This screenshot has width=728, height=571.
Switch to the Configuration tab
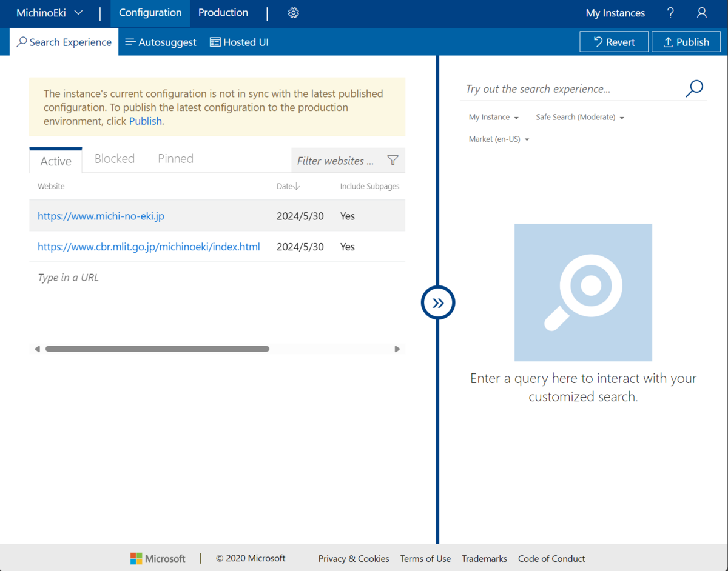[150, 13]
